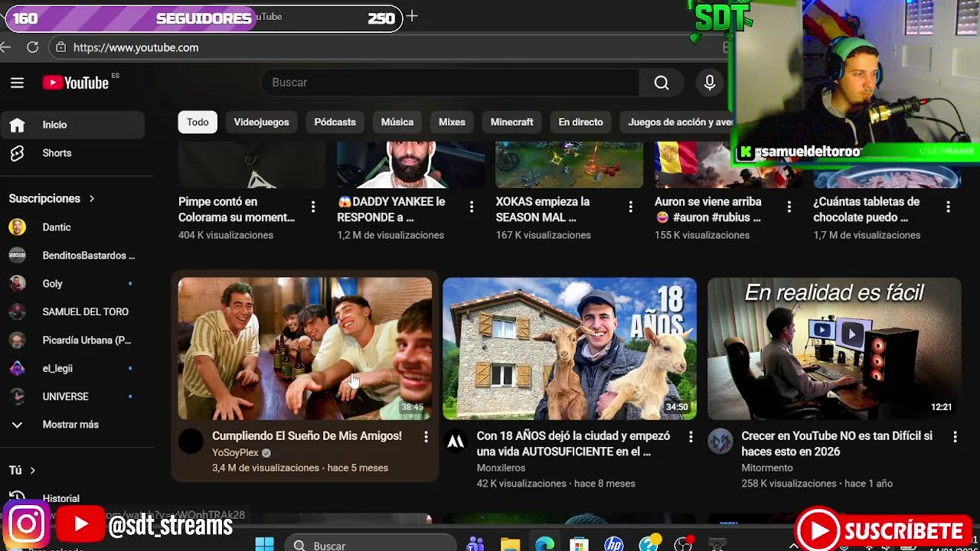Open options menu for chocolate tablets short
This screenshot has width=980, height=551.
(x=949, y=207)
